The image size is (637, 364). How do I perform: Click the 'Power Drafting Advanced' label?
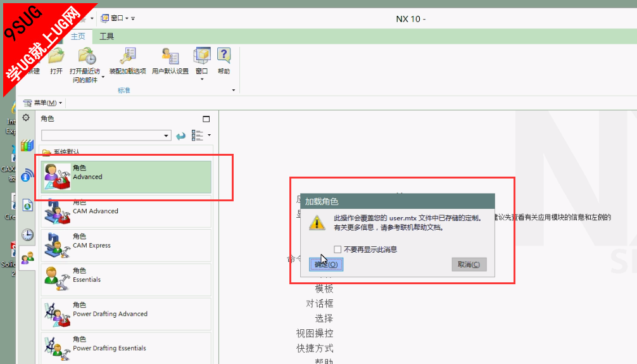[110, 314]
